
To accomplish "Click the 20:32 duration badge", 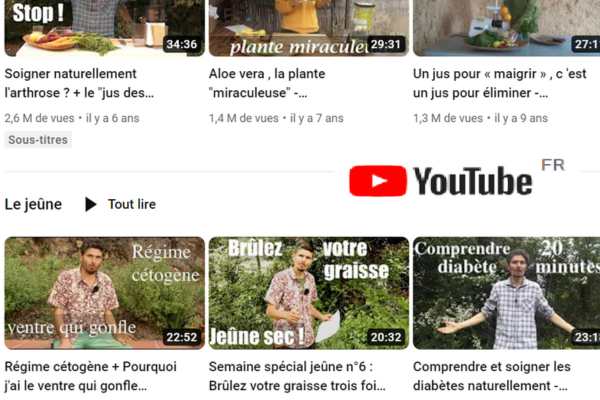I will click(386, 337).
